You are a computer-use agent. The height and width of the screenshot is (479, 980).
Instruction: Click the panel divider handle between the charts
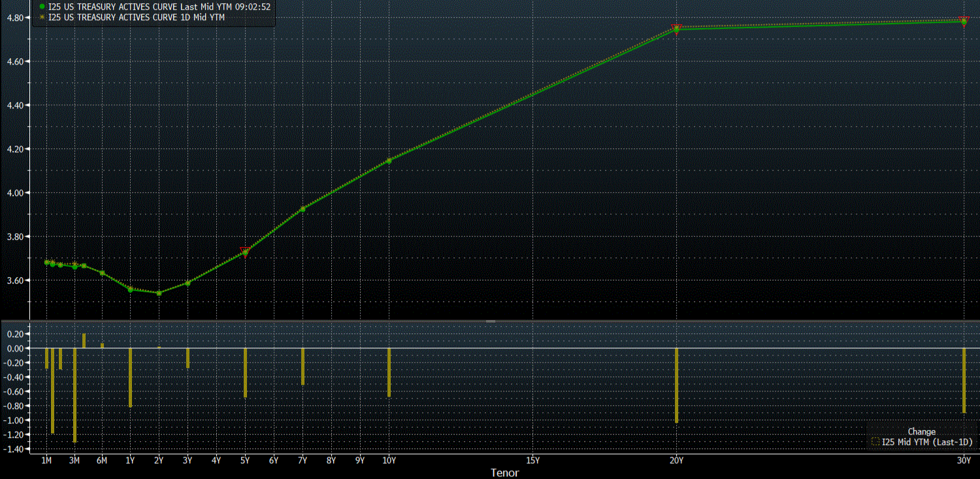pos(491,322)
